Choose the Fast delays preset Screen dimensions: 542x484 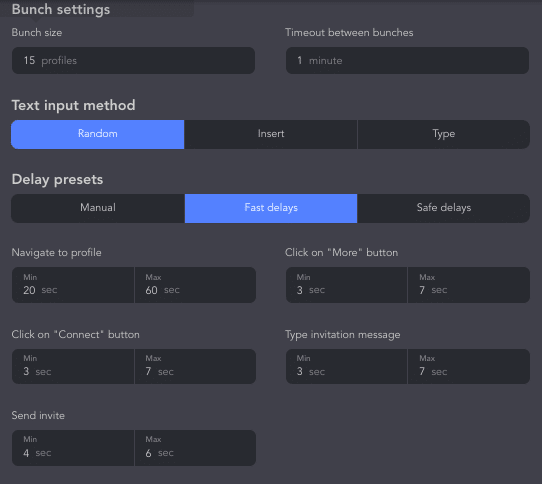pos(271,208)
